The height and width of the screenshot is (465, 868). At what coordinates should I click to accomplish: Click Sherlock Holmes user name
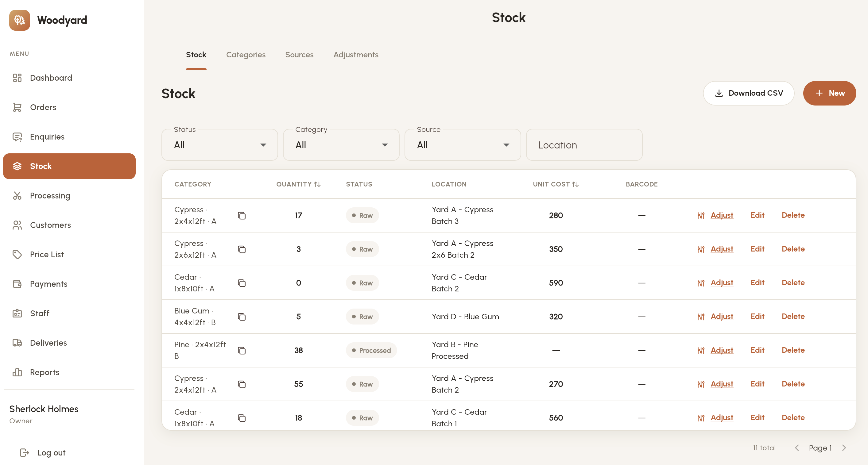pyautogui.click(x=44, y=409)
